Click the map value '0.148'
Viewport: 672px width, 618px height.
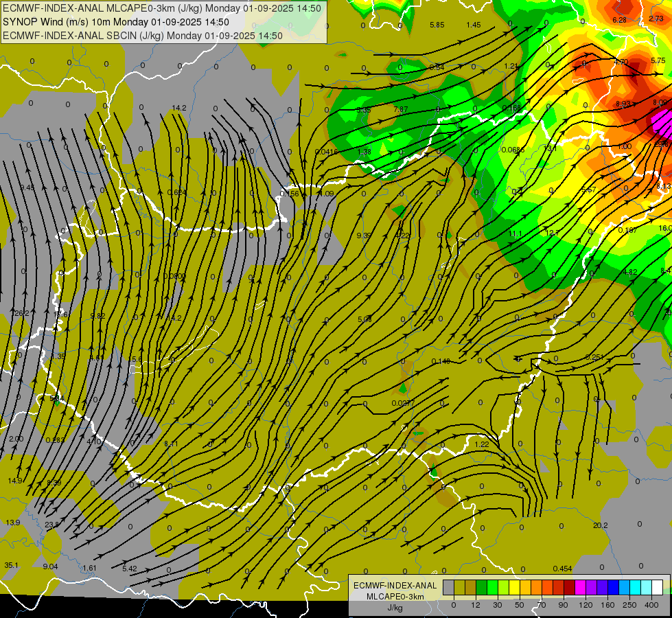tap(441, 362)
